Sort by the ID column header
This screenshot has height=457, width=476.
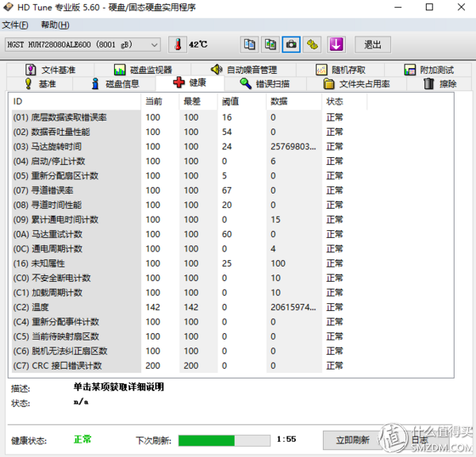tap(75, 102)
